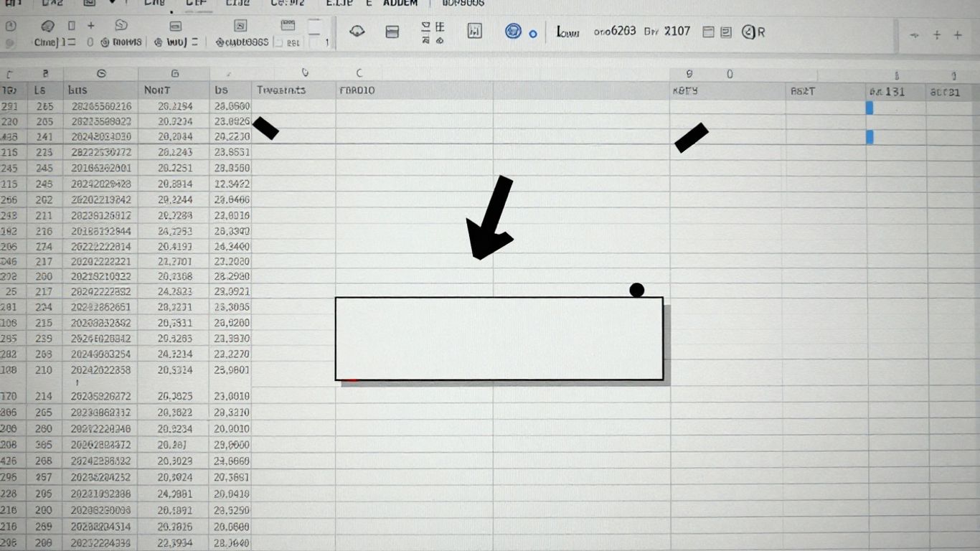
Task: Click the gridlines view icon near the zoom controls
Action: 708,32
